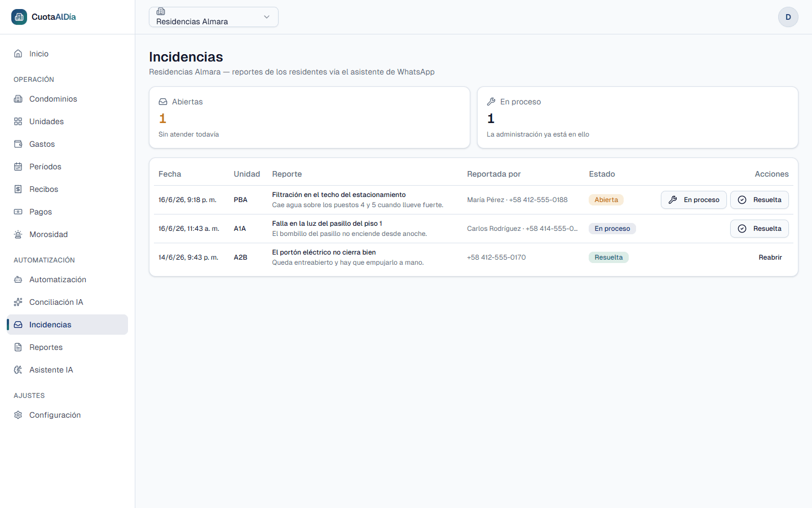Image resolution: width=812 pixels, height=508 pixels.
Task: Click the Configuración gear icon
Action: 18,415
